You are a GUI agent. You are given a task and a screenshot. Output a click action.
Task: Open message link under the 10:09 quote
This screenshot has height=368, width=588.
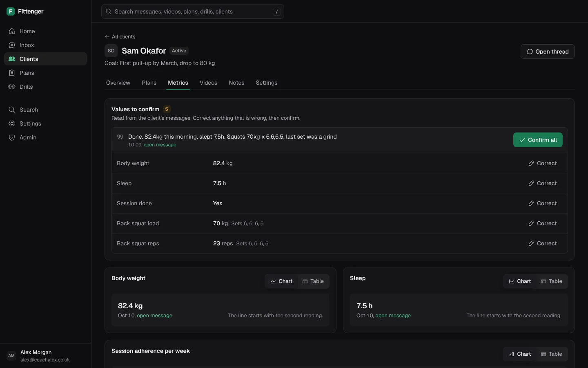(x=160, y=145)
